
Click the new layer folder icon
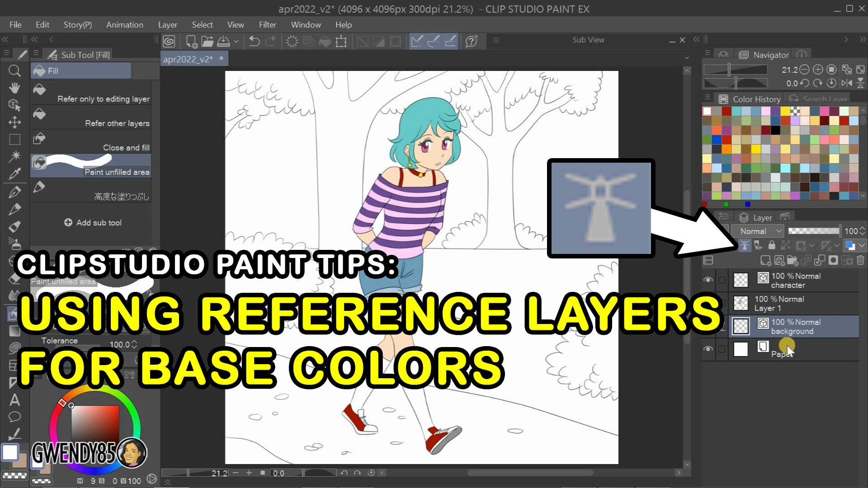792,261
